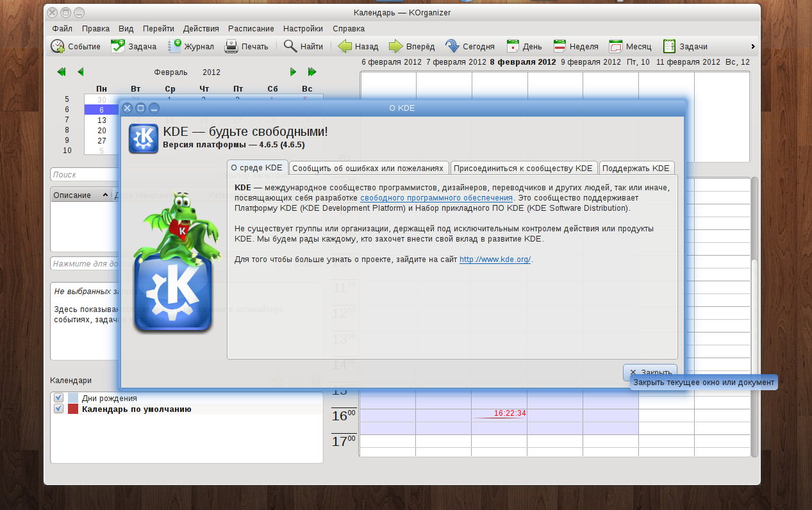Click year 2012 in mini calendar
Viewport: 812px width, 510px height.
click(x=211, y=72)
